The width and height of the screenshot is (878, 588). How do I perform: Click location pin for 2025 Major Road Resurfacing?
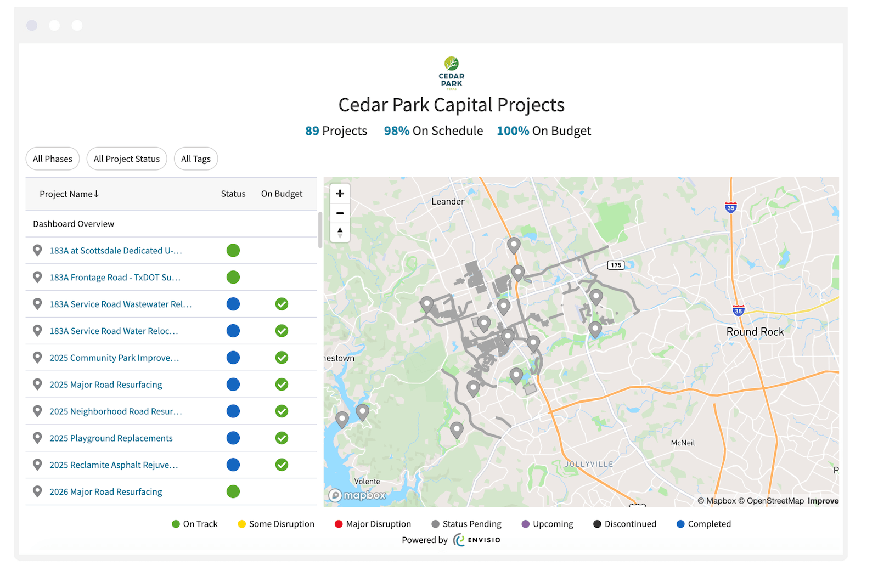[x=37, y=385]
